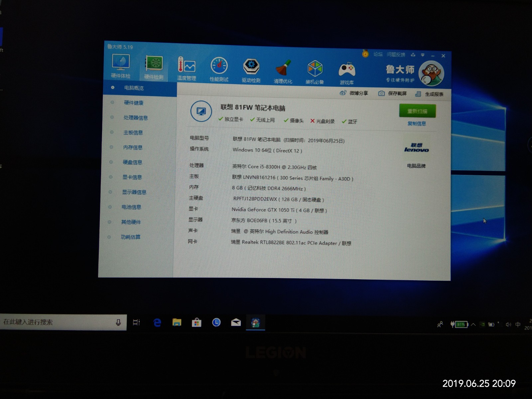
Task: Click display value 京东方 BOE06FB
Action: 264,220
